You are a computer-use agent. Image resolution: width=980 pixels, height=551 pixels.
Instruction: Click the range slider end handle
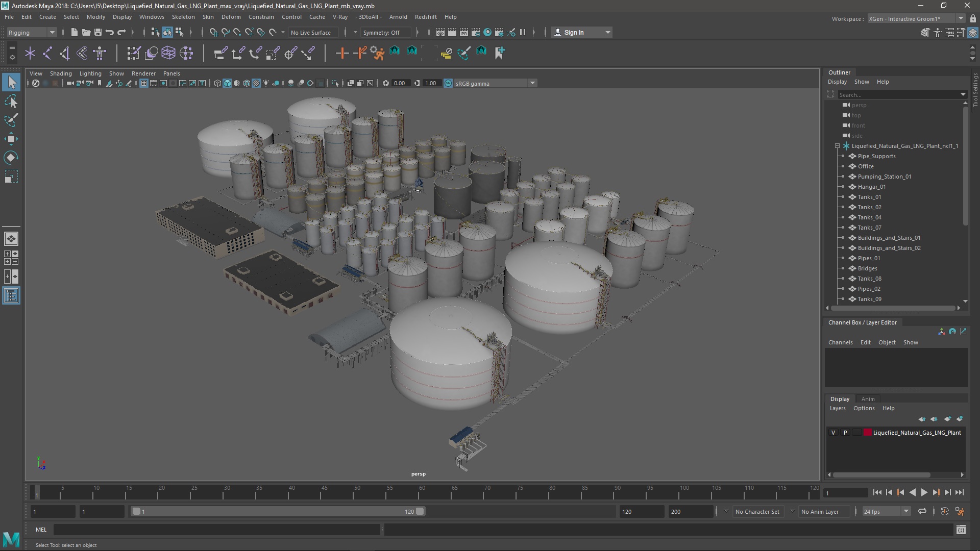(420, 511)
